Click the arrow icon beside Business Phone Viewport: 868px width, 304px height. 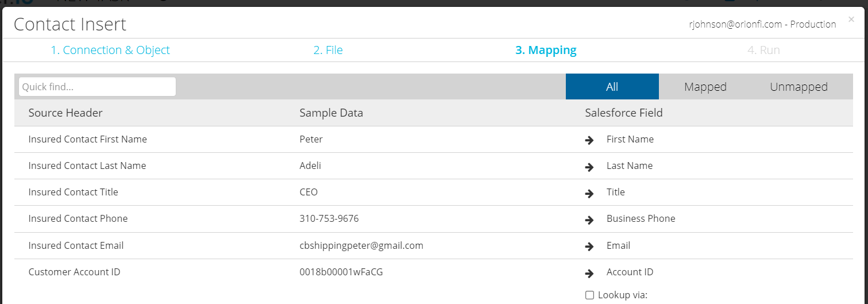[589, 220]
